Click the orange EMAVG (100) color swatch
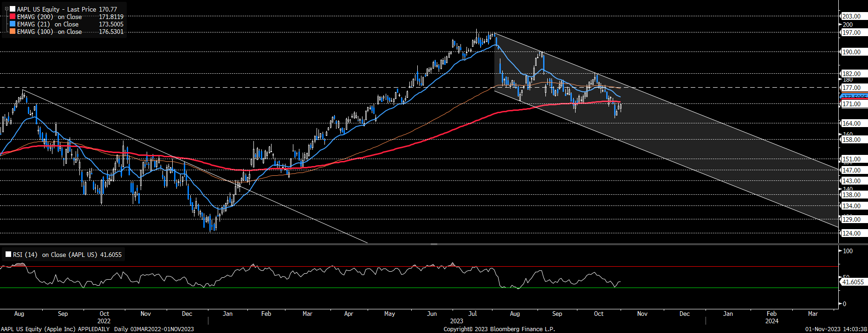 click(x=13, y=32)
